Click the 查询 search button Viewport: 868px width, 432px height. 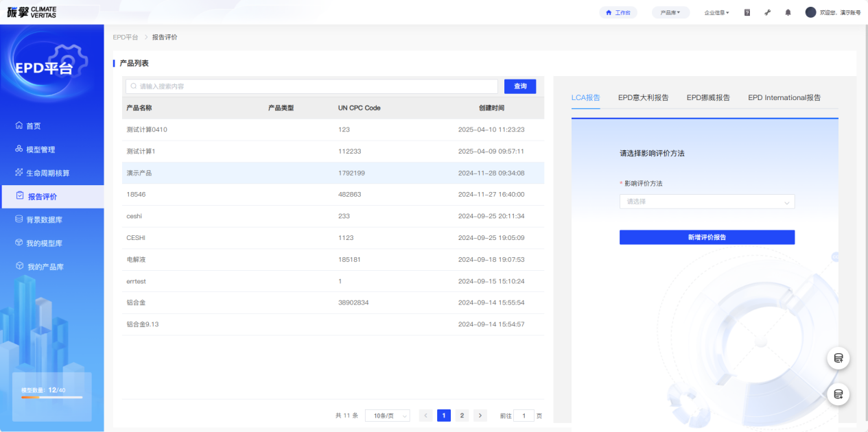tap(520, 86)
